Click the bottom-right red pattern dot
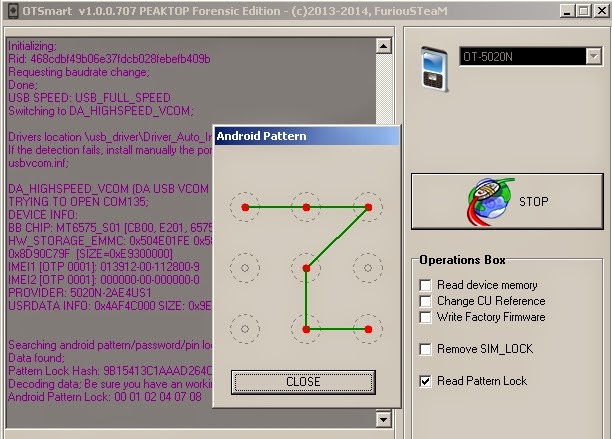Image resolution: width=612 pixels, height=439 pixels. 368,329
